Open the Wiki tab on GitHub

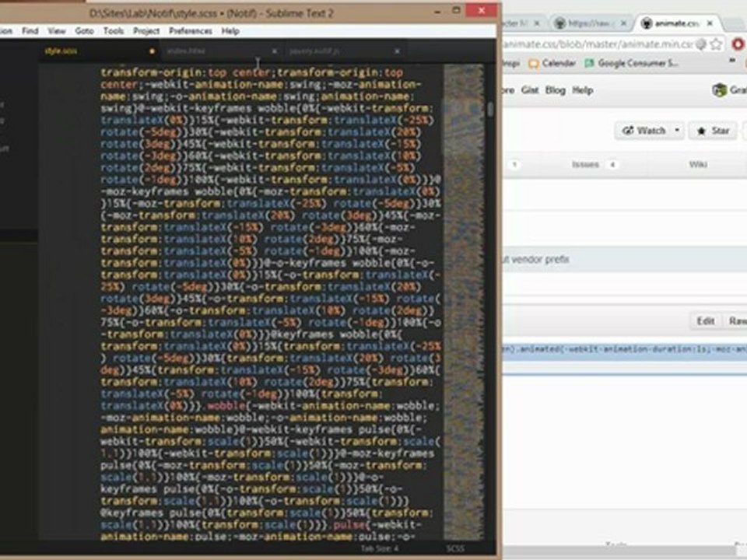[x=698, y=164]
